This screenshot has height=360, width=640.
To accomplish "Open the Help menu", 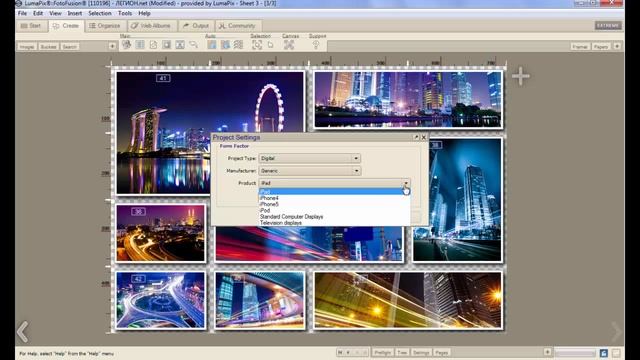I will [144, 13].
